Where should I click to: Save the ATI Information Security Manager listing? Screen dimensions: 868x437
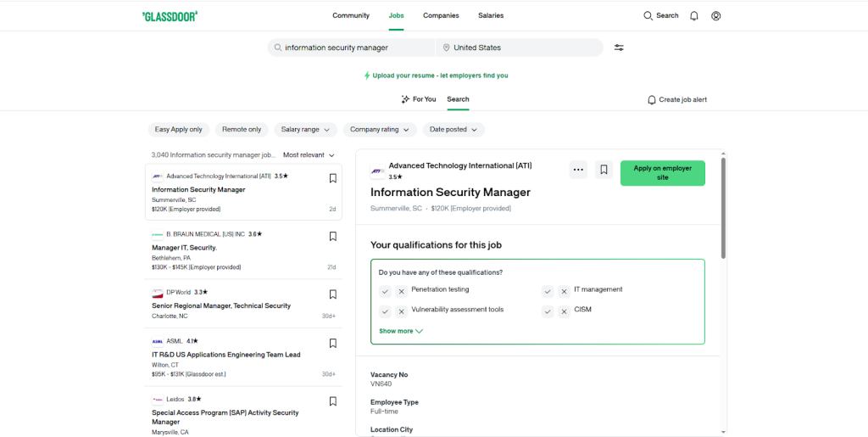pyautogui.click(x=332, y=178)
